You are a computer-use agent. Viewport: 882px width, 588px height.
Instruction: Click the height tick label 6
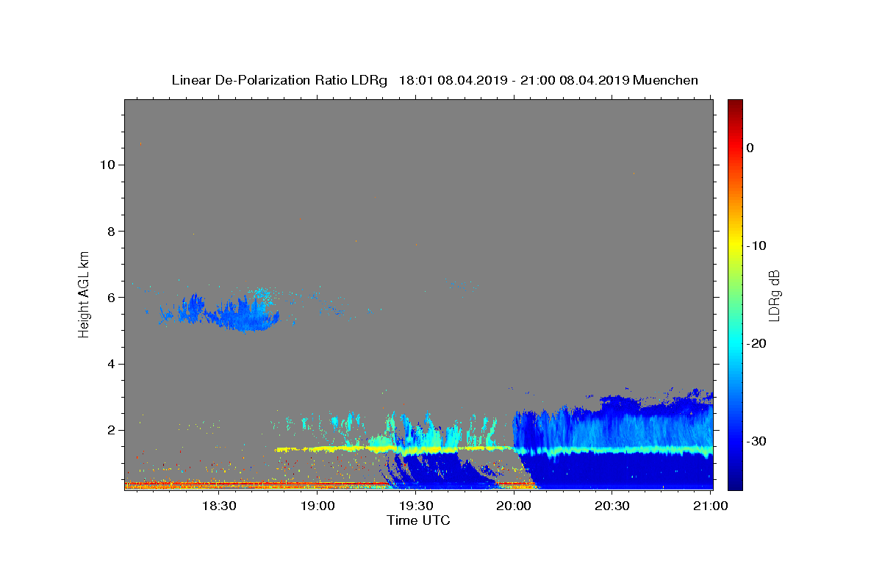point(110,298)
